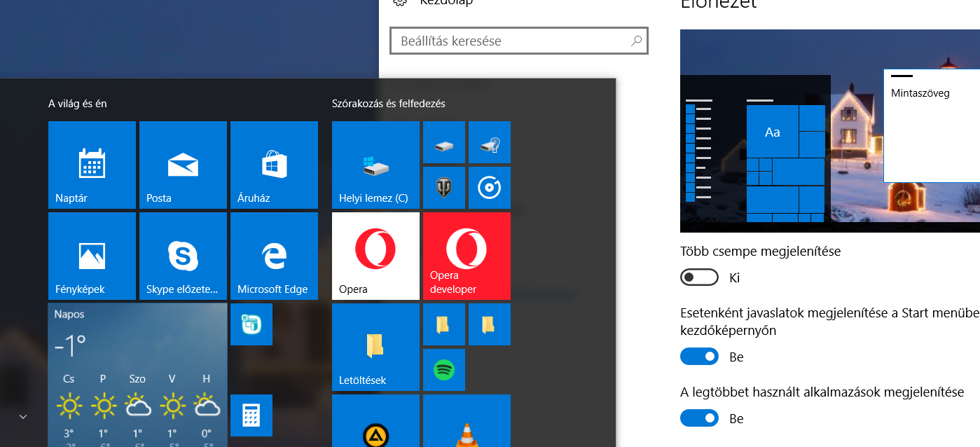Launch the Spotify small tile
980x447 pixels.
444,370
